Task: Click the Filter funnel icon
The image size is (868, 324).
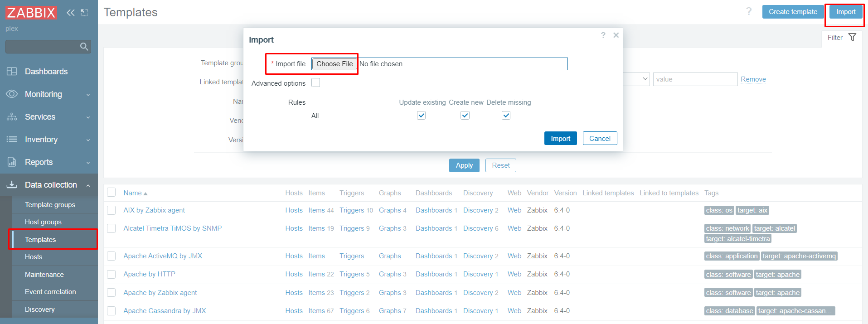Action: 852,38
